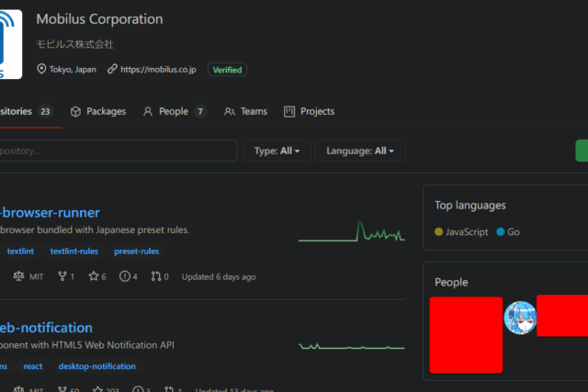588x392 pixels.
Task: Open the browser-runner repository link
Action: (x=50, y=213)
